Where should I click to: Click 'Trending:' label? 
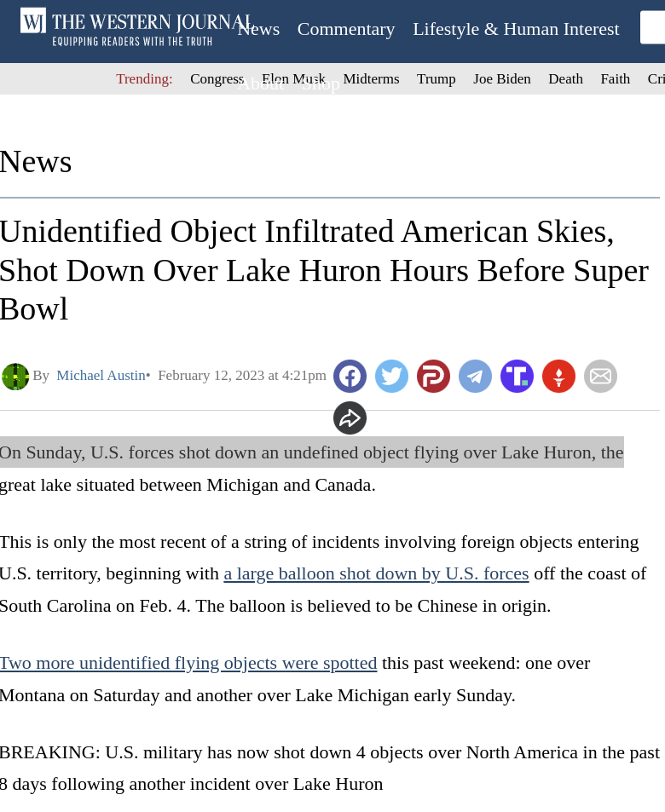coord(144,78)
